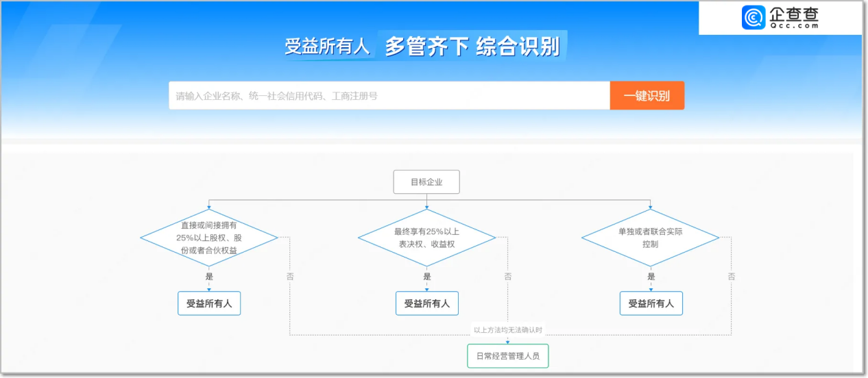The height and width of the screenshot is (378, 868).
Task: Click the 以上方法均无法确认时 caption
Action: [508, 330]
